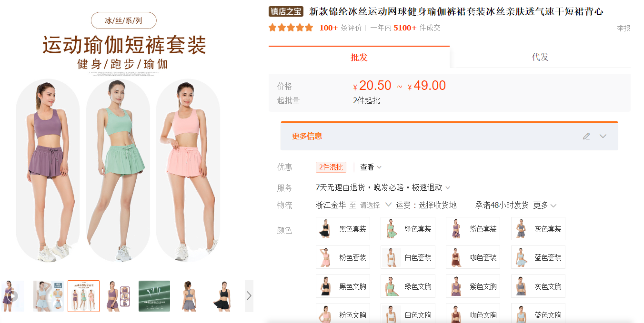Viewport: 644px width, 323px height.
Task: Pick the 蓝色文胸 color option
Action: tap(538, 314)
